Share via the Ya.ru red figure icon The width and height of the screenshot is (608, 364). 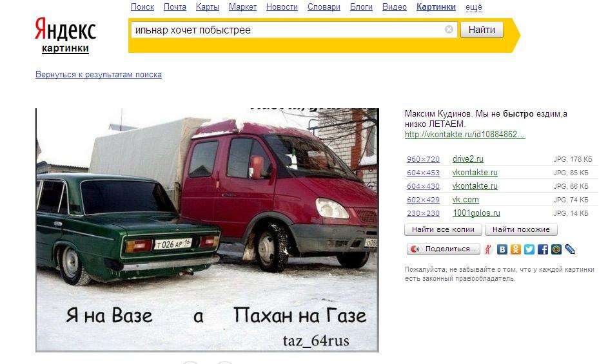(488, 249)
